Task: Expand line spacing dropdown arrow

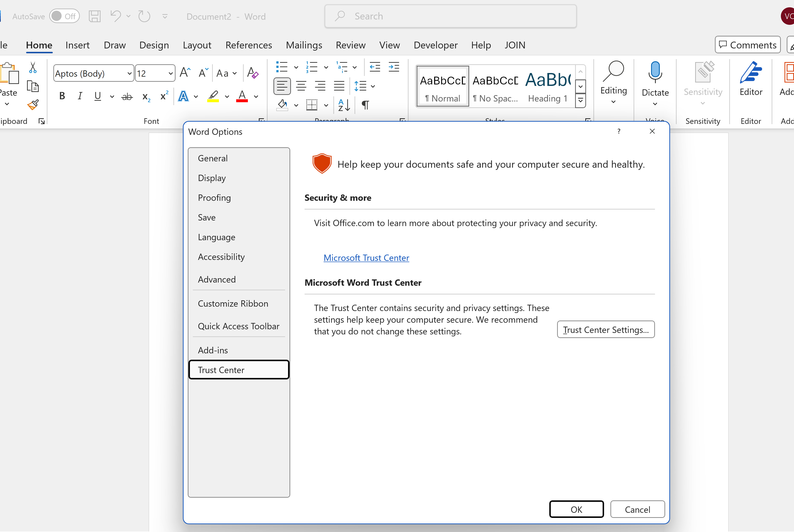Action: coord(373,87)
